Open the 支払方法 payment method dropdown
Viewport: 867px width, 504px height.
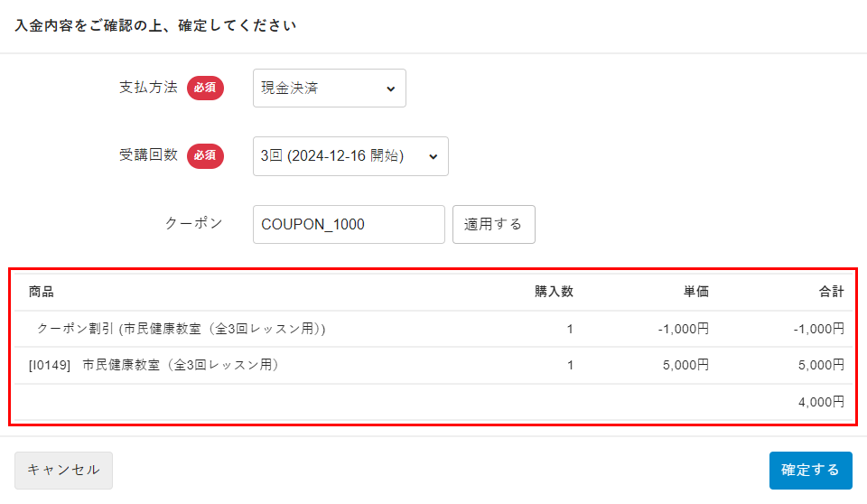(329, 89)
